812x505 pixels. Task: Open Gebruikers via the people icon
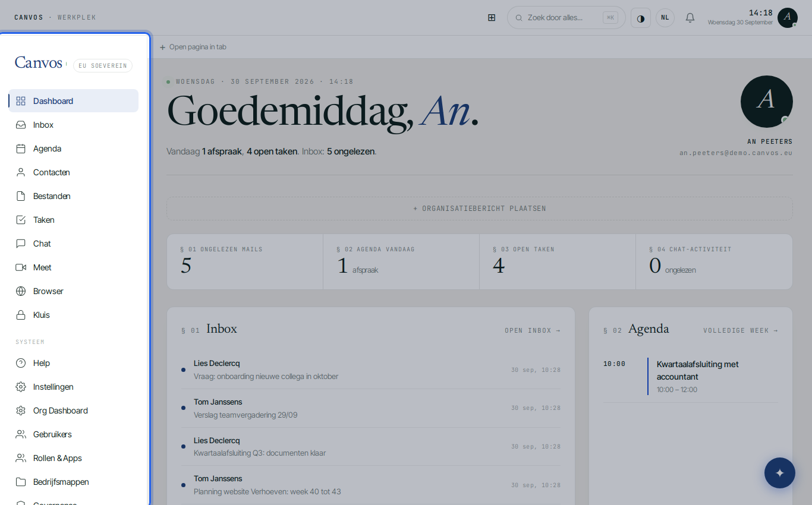pyautogui.click(x=21, y=434)
